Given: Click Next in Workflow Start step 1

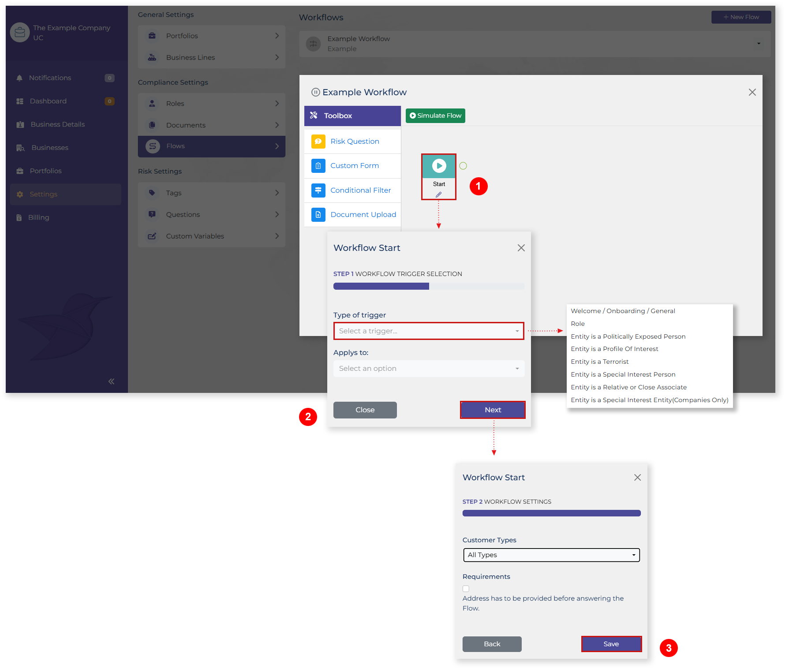Looking at the screenshot, I should (x=493, y=410).
